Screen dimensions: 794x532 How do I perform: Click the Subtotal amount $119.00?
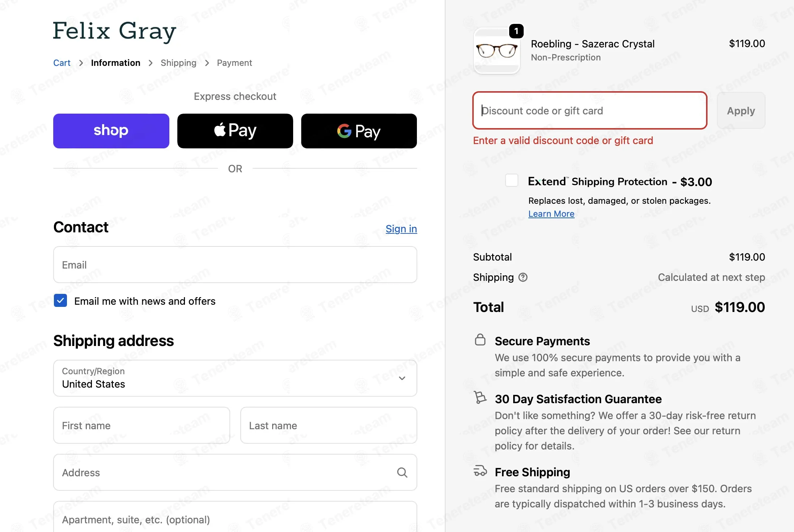[x=747, y=257]
